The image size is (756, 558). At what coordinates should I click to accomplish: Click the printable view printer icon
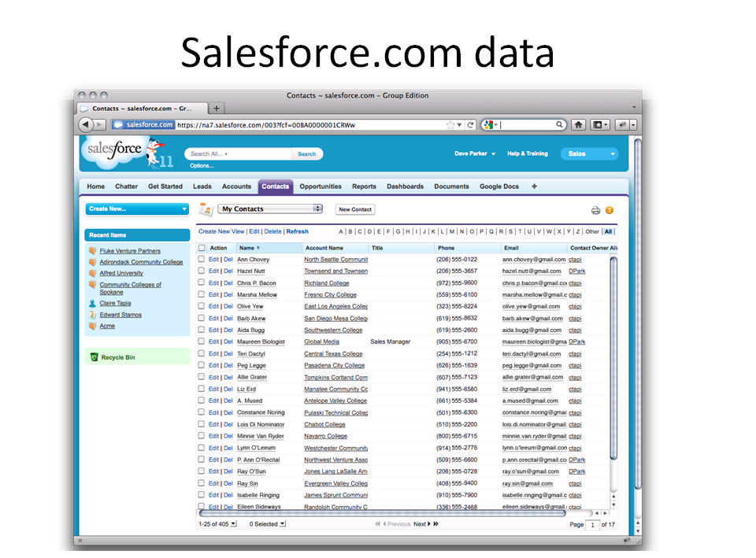pos(595,210)
